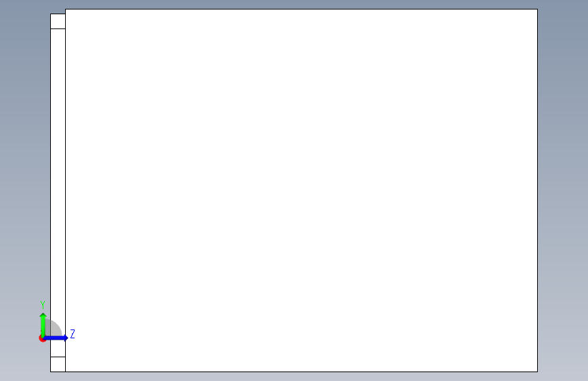
Task: Select the small bottom segment of the left strip
Action: tap(58, 364)
